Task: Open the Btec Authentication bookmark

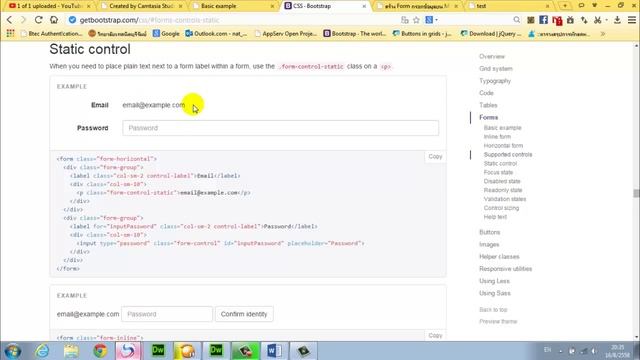Action: coord(51,34)
